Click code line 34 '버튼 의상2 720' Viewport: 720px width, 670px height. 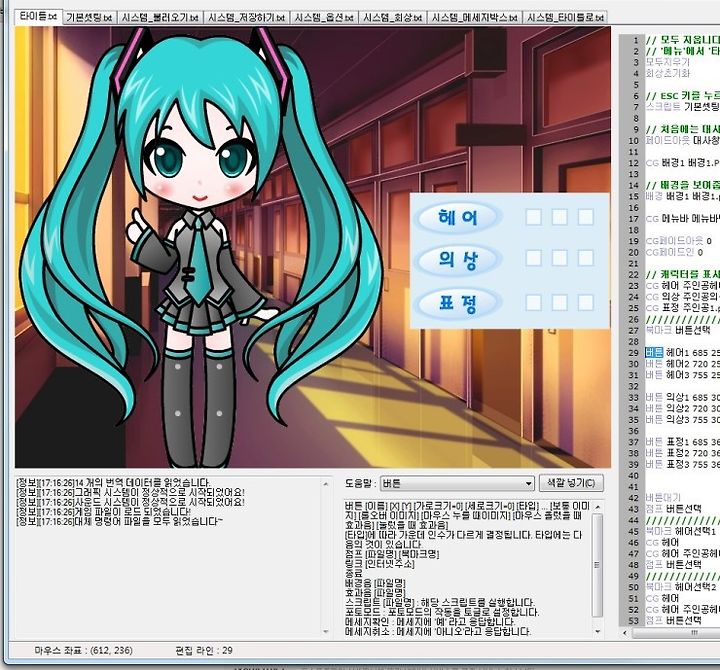click(682, 408)
